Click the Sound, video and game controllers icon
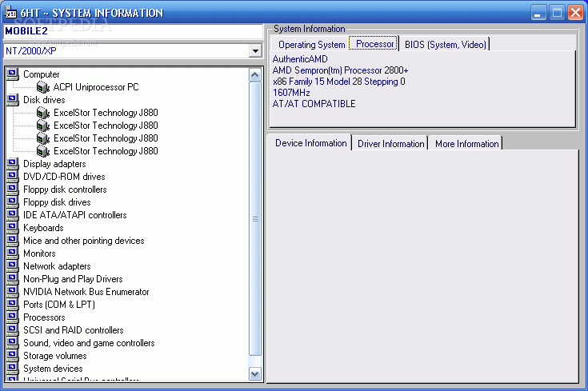This screenshot has width=588, height=391. point(12,342)
